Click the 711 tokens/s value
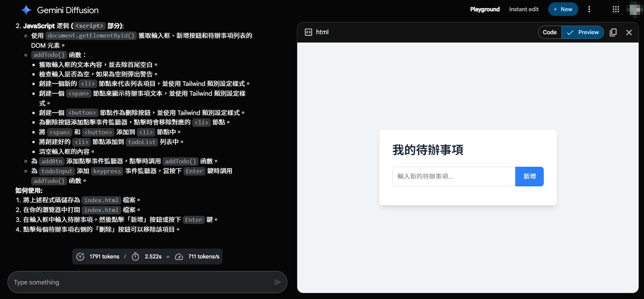 coord(204,257)
